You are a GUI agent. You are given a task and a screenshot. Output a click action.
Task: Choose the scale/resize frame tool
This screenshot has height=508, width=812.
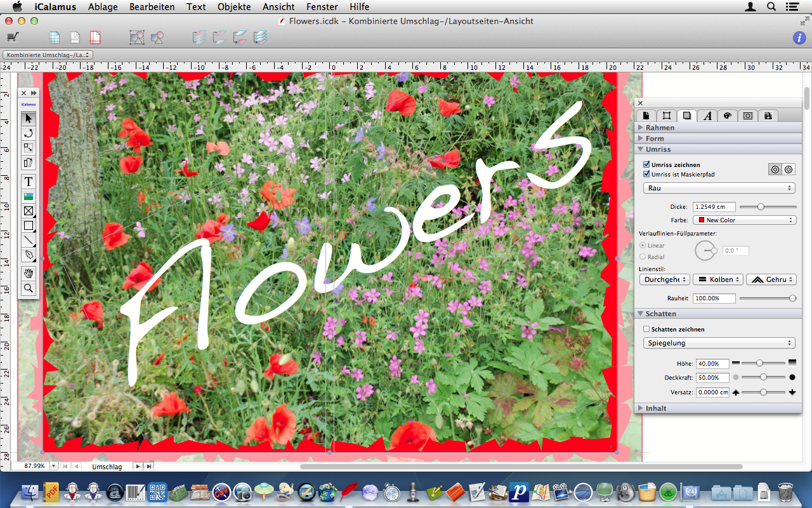coord(29,147)
